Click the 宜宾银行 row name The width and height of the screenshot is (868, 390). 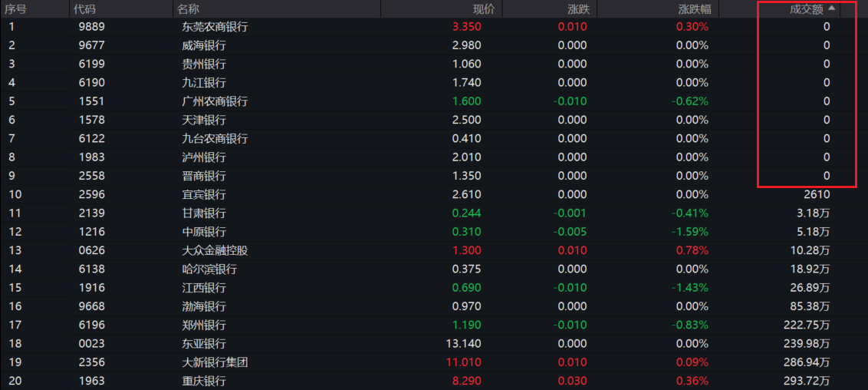click(204, 194)
